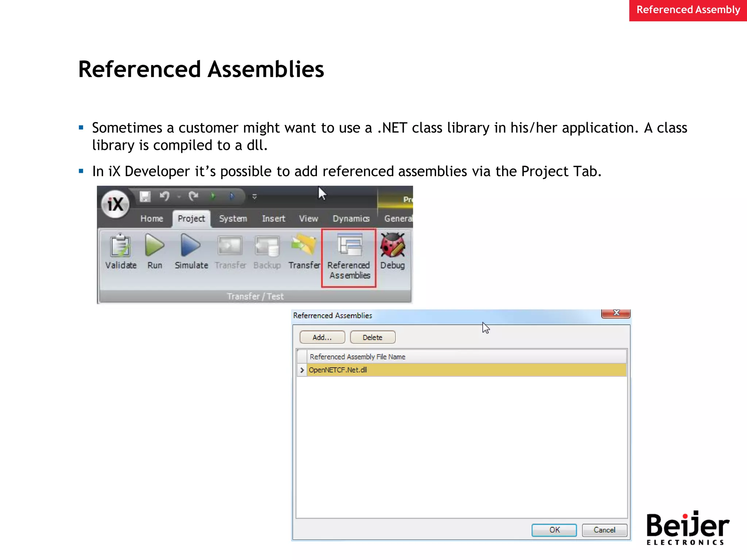The image size is (747, 560).
Task: Click the Delete button in the dialog
Action: click(x=372, y=337)
